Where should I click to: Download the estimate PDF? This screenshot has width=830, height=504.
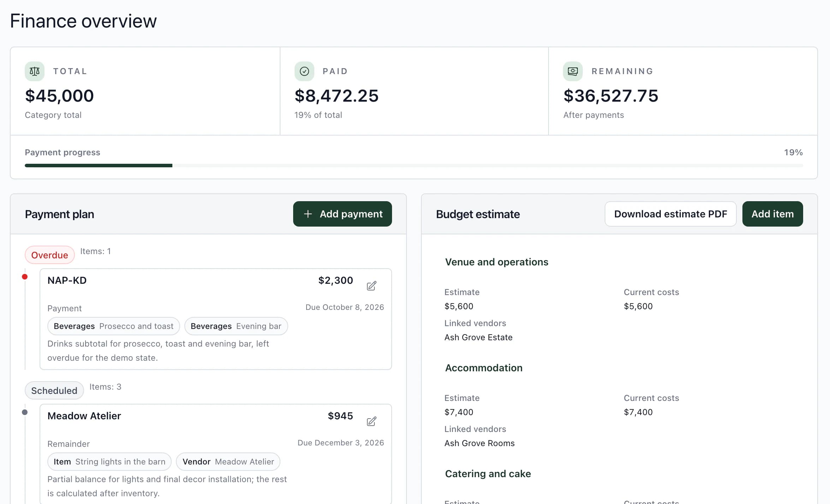click(670, 214)
